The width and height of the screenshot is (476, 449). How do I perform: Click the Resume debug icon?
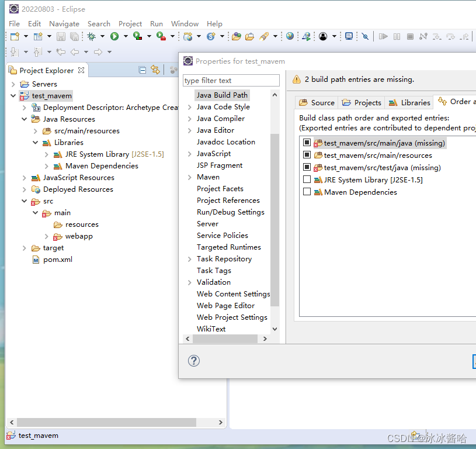tap(383, 36)
